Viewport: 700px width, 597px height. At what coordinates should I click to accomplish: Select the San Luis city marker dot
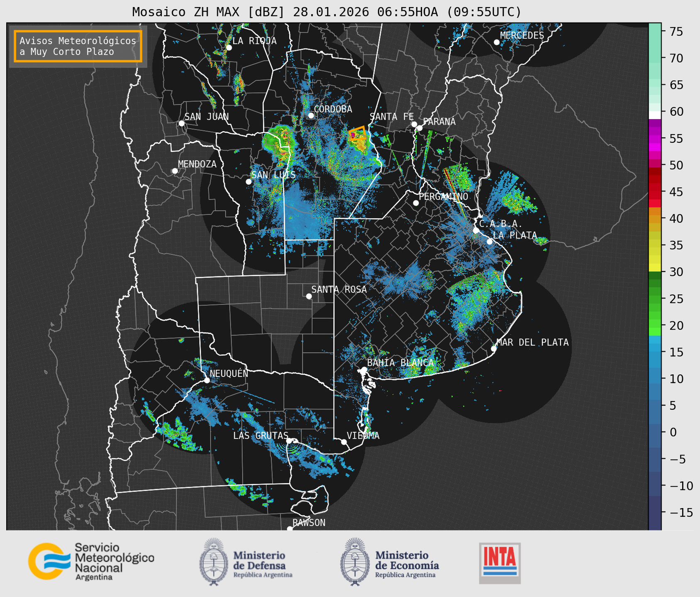pyautogui.click(x=249, y=182)
